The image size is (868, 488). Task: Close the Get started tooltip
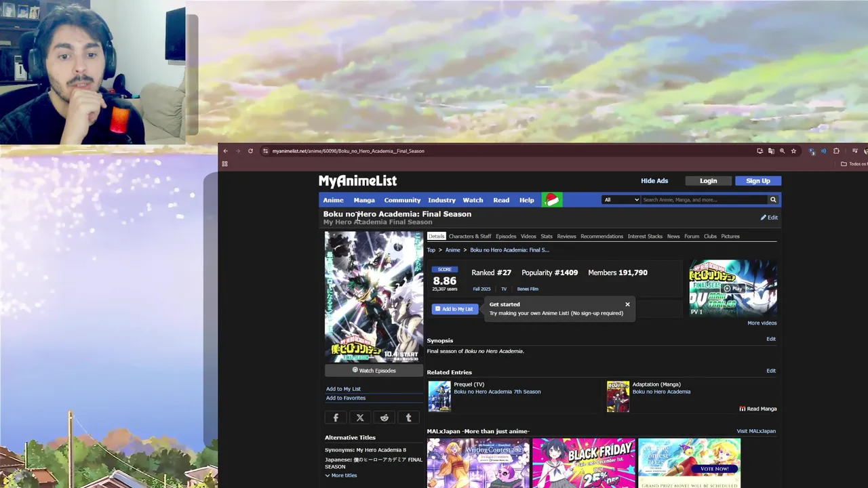[x=627, y=304]
